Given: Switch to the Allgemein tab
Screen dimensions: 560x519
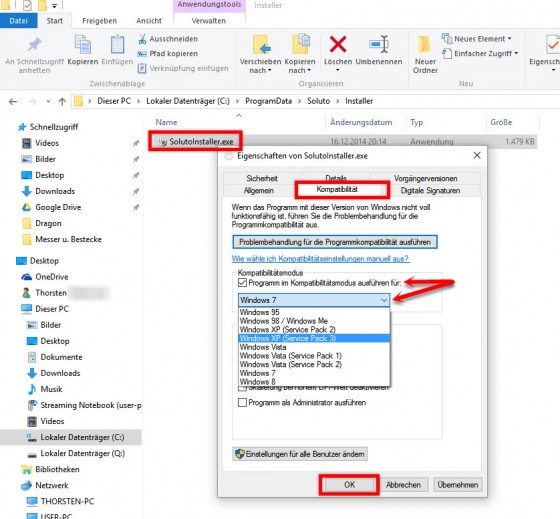Looking at the screenshot, I should 259,190.
